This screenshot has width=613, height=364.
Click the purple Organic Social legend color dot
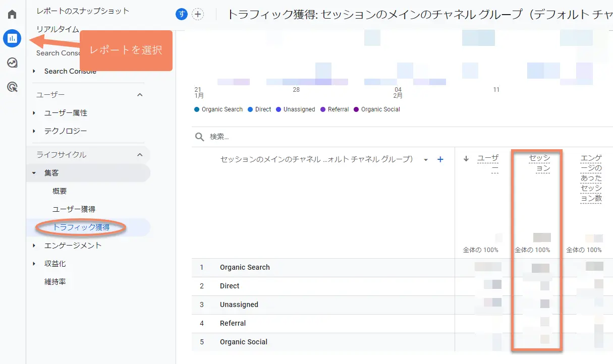[x=357, y=109]
